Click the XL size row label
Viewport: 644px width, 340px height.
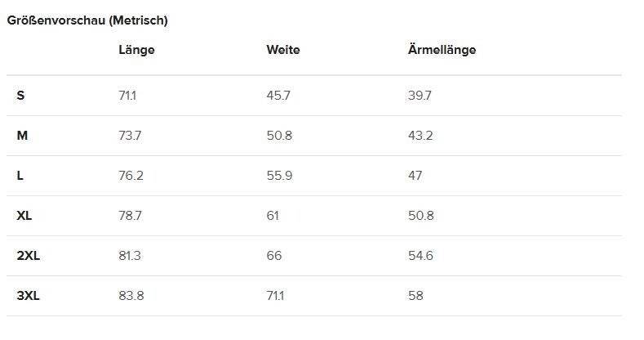coord(24,216)
